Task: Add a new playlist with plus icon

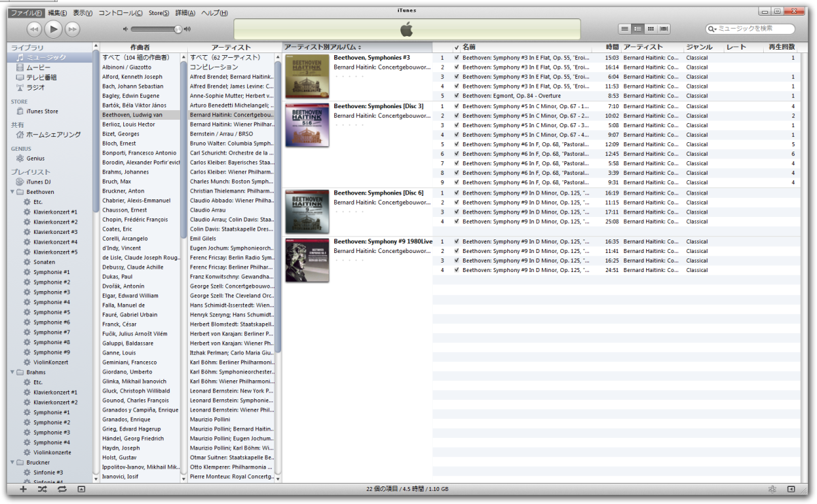Action: (23, 489)
